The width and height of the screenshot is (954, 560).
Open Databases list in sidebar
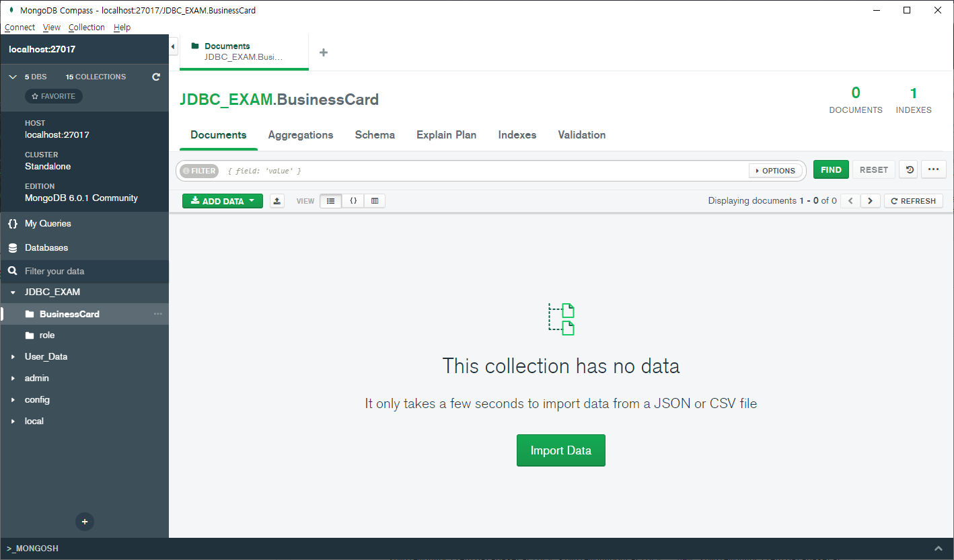[x=84, y=248]
